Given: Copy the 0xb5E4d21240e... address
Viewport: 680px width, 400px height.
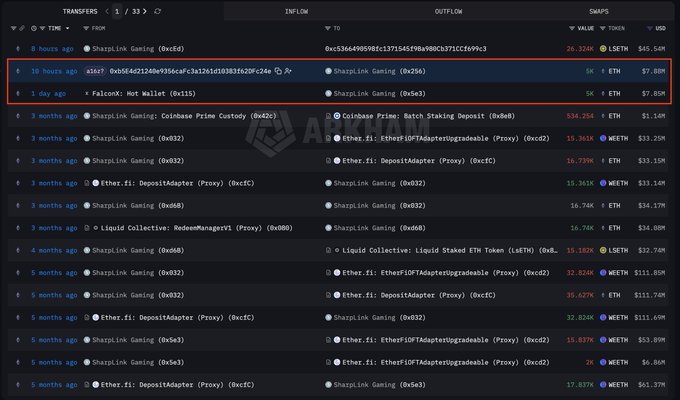Looking at the screenshot, I should 278,71.
